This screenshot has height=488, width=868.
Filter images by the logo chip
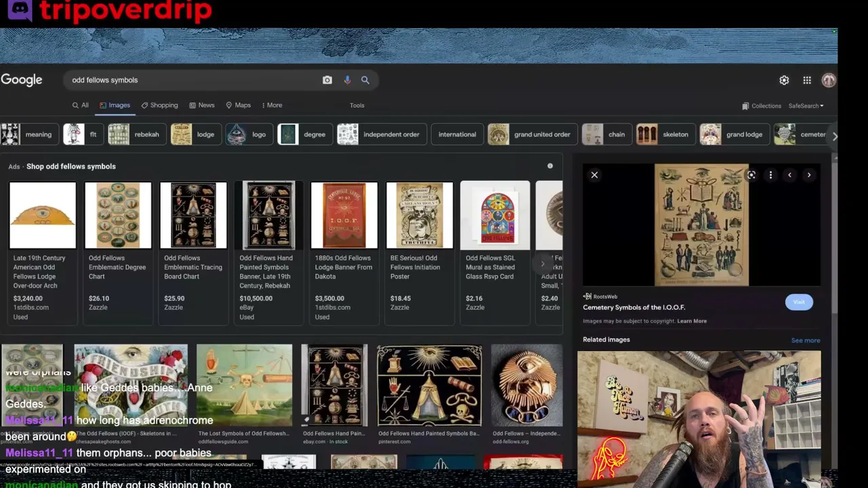pos(249,134)
